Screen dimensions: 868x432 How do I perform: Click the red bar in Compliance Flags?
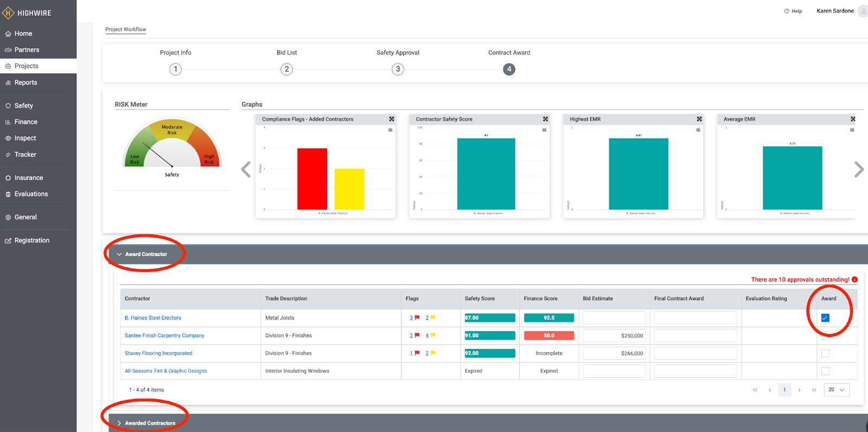[x=312, y=179]
